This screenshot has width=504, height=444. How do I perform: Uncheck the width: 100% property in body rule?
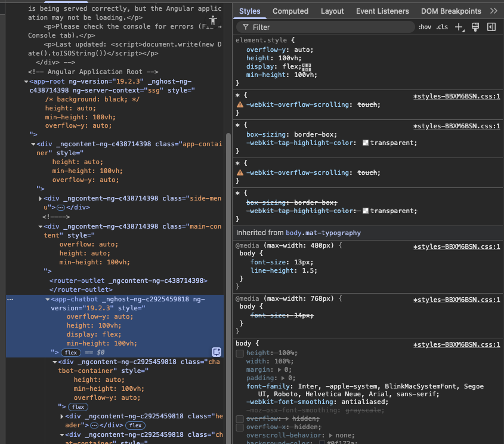point(240,361)
